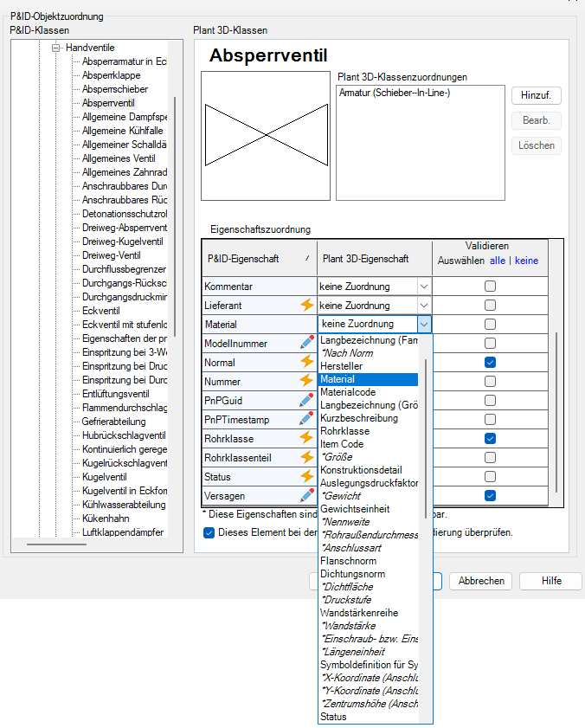This screenshot has width=585, height=728.
Task: Select Dreiweg-Kugelventil in the tree
Action: [x=123, y=242]
